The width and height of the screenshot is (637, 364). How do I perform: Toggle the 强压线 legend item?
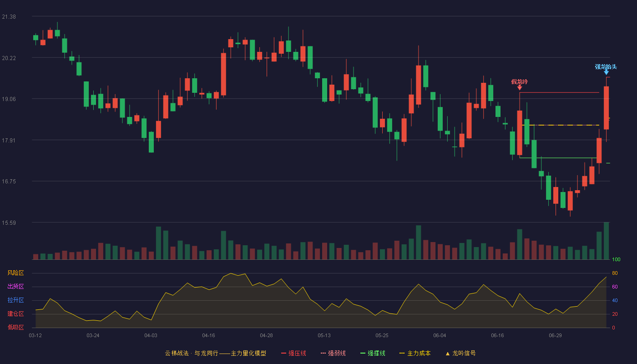point(293,353)
